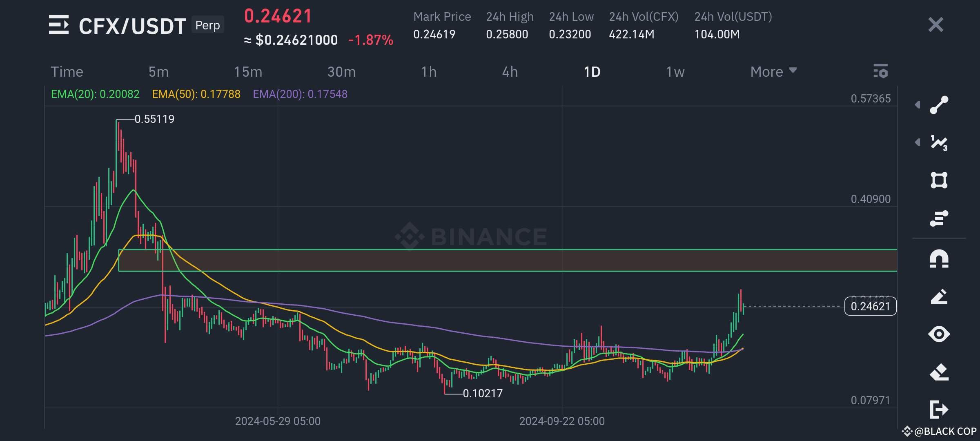Click the EMA(200) indicator label
The height and width of the screenshot is (441, 980).
tap(300, 94)
